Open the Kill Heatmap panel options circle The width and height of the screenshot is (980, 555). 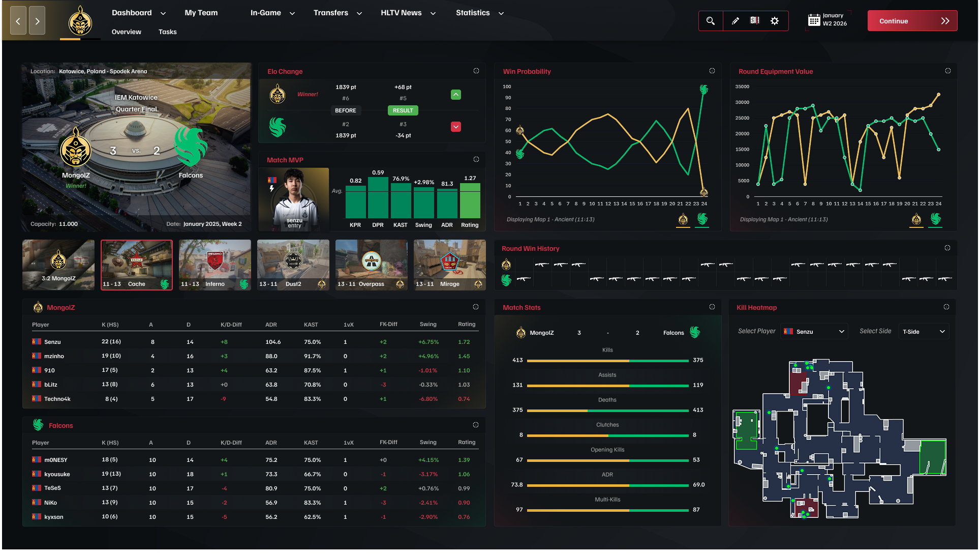[946, 307]
